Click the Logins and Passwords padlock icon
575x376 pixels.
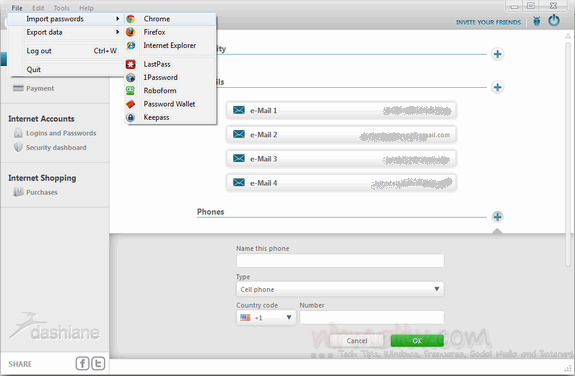[x=18, y=133]
